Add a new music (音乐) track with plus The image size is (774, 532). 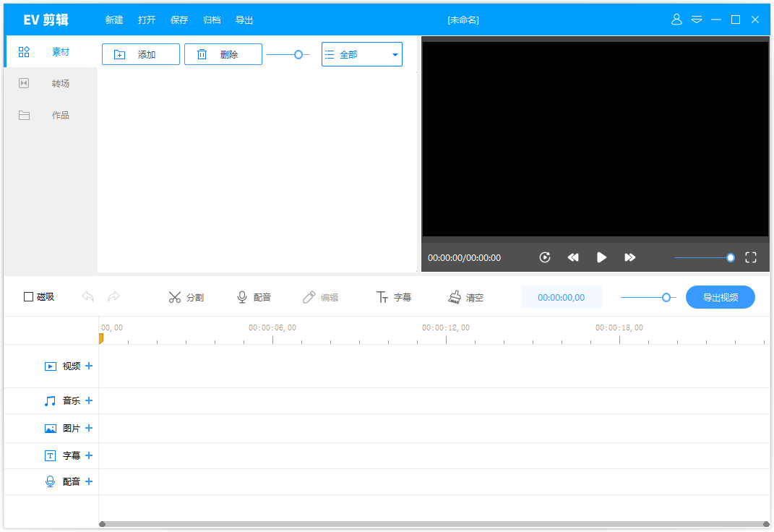[x=89, y=400]
